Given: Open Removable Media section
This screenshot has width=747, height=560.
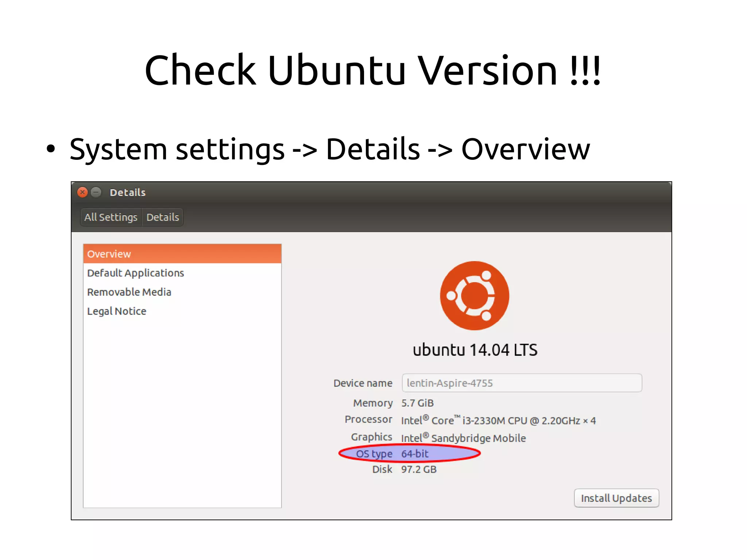Looking at the screenshot, I should coord(182,292).
